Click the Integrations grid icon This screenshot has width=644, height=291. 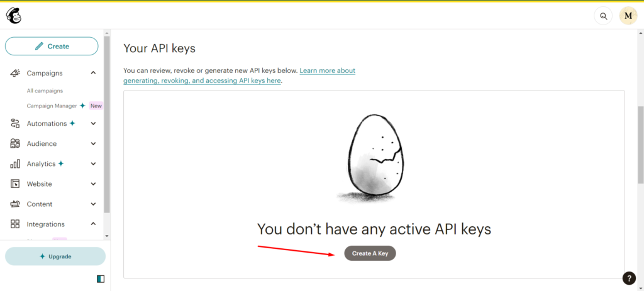point(15,224)
